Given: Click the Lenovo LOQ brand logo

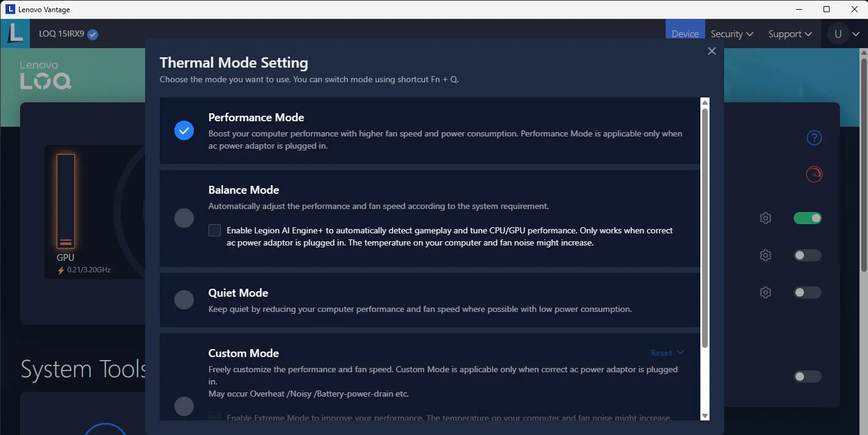Looking at the screenshot, I should [x=46, y=75].
